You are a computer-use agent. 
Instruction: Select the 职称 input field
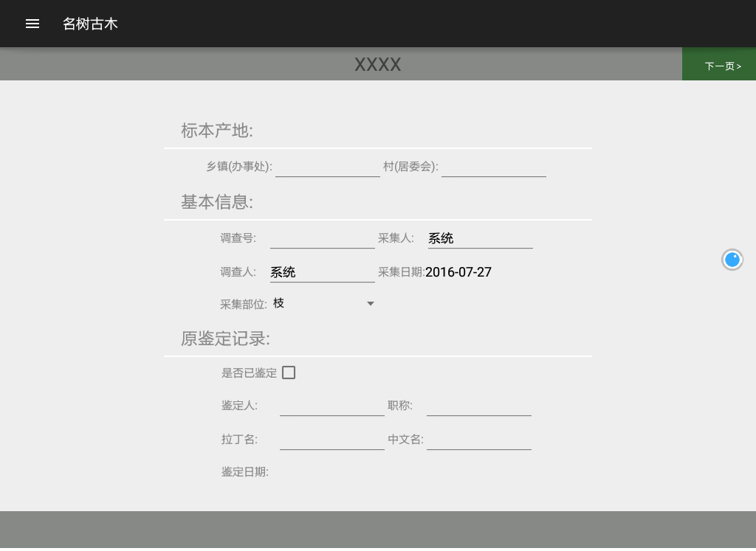click(x=479, y=405)
